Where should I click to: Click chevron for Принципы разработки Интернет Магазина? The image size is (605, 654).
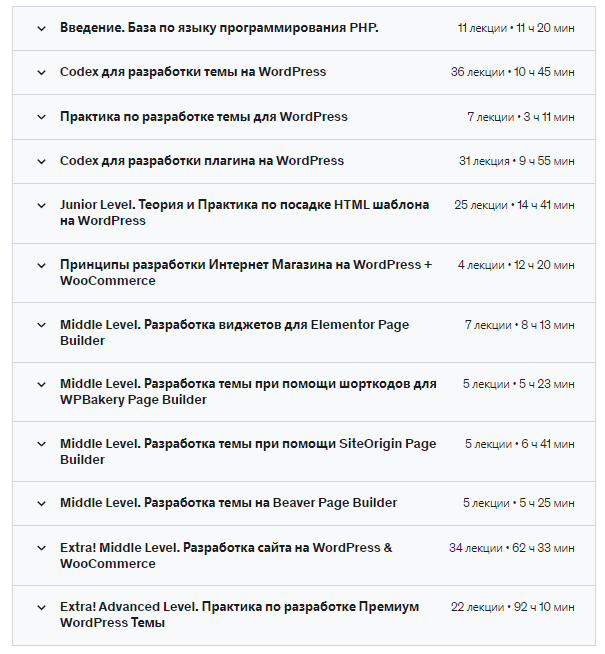[x=41, y=265]
